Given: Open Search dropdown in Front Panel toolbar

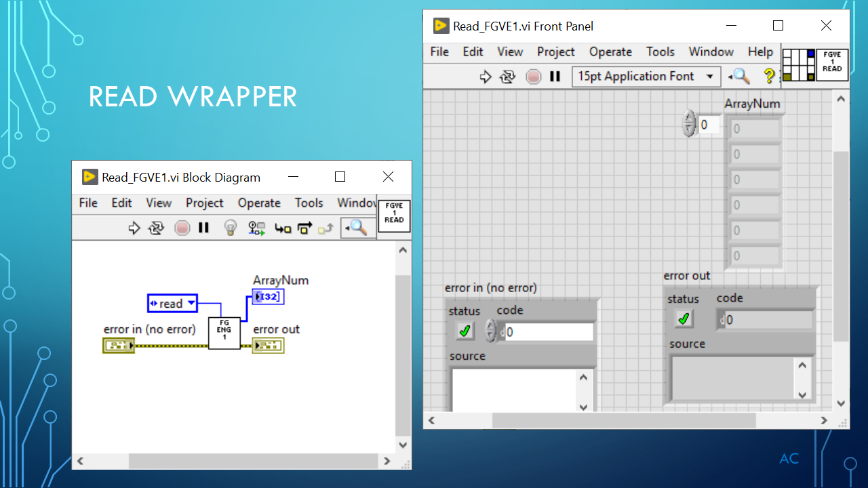Looking at the screenshot, I should coord(739,77).
